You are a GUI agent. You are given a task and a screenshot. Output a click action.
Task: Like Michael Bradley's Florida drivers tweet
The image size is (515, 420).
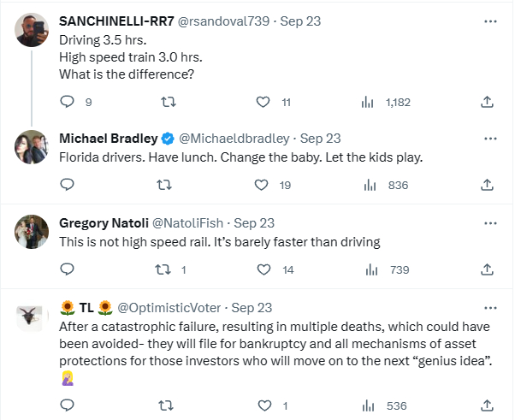[x=265, y=185]
